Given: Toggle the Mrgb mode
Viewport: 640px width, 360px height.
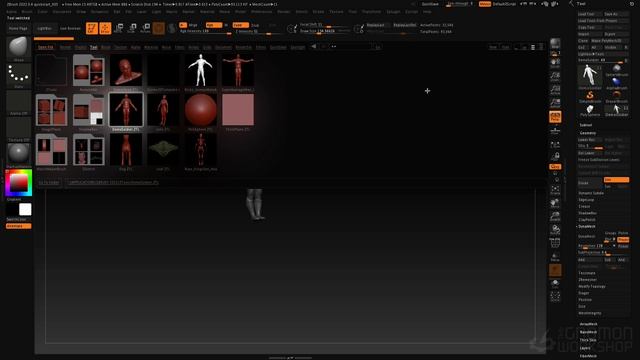Looking at the screenshot, I should point(193,25).
